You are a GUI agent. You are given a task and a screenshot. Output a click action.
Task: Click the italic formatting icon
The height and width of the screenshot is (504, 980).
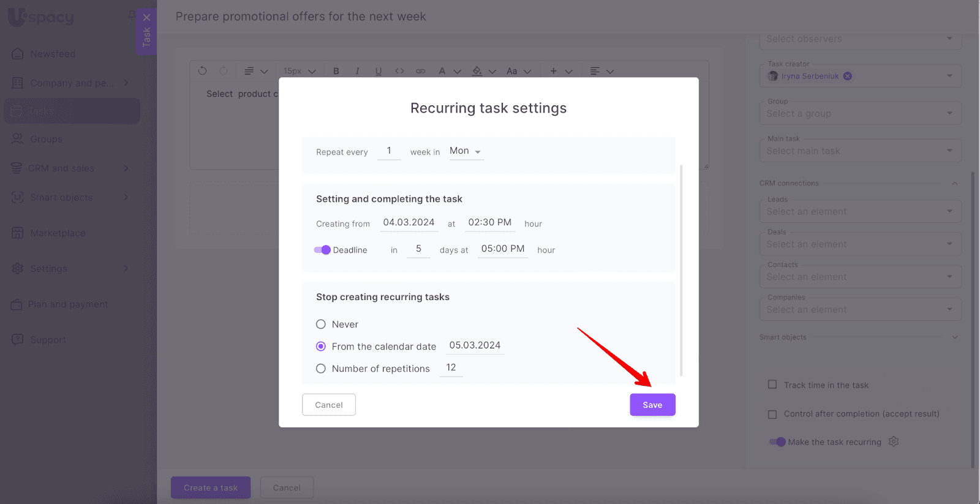[x=357, y=71]
